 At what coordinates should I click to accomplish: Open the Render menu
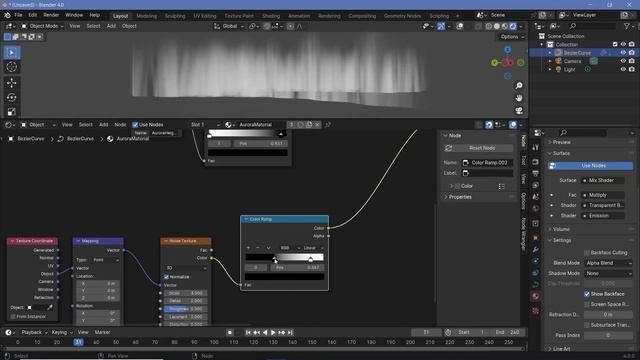51,15
